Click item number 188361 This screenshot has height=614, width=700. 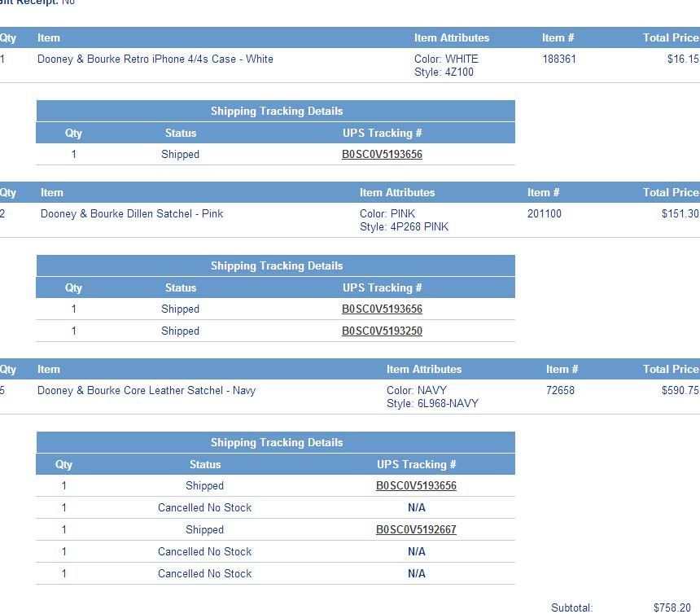click(559, 59)
